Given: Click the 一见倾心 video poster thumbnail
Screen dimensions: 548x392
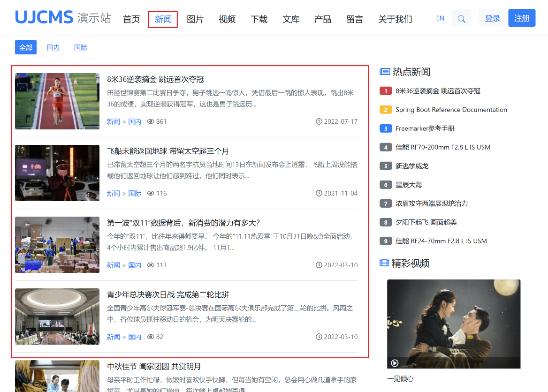Looking at the screenshot, I should pos(454,324).
